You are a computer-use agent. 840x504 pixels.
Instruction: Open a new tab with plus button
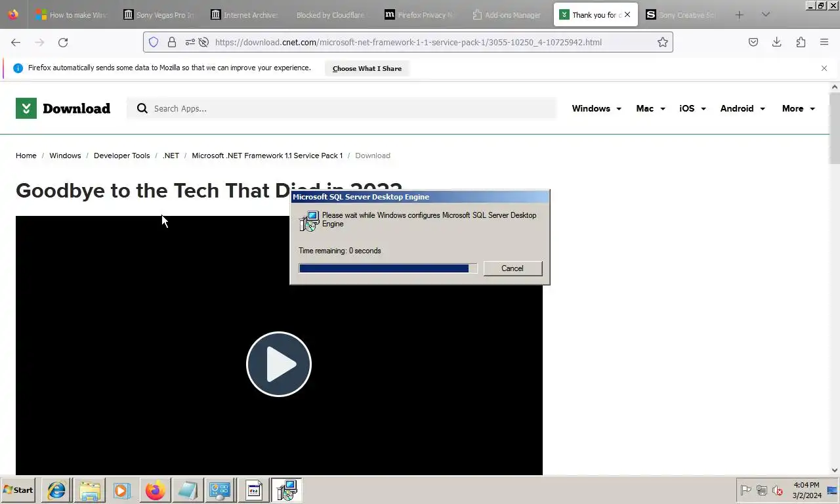point(740,14)
